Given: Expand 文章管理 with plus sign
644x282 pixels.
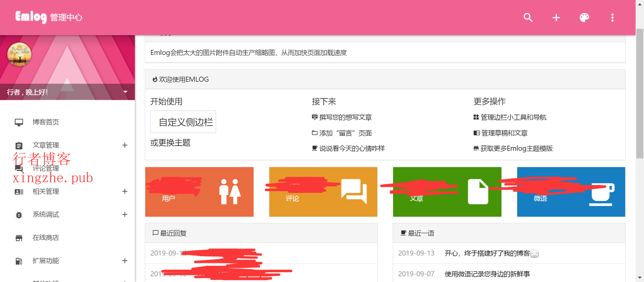Looking at the screenshot, I should coord(125,145).
